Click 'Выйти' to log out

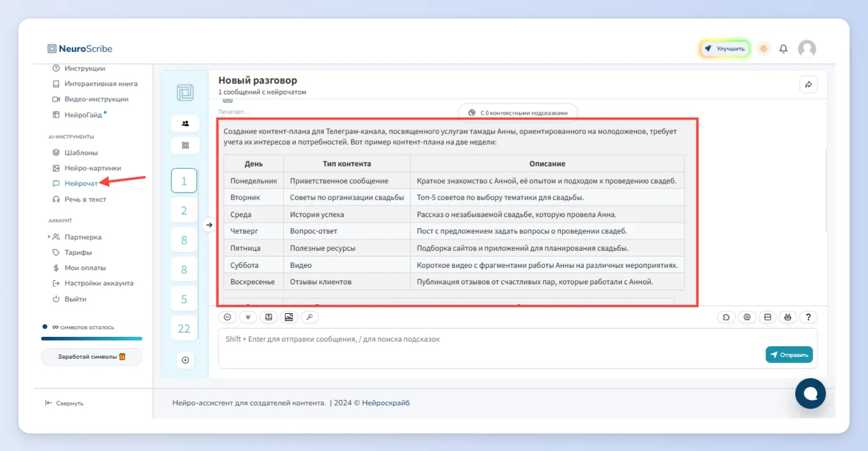[69, 299]
